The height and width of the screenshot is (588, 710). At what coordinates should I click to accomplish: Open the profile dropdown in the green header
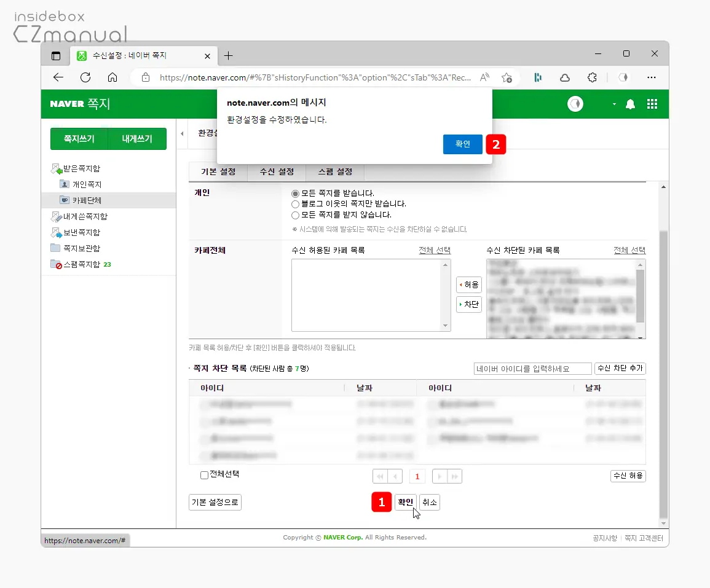tap(613, 104)
